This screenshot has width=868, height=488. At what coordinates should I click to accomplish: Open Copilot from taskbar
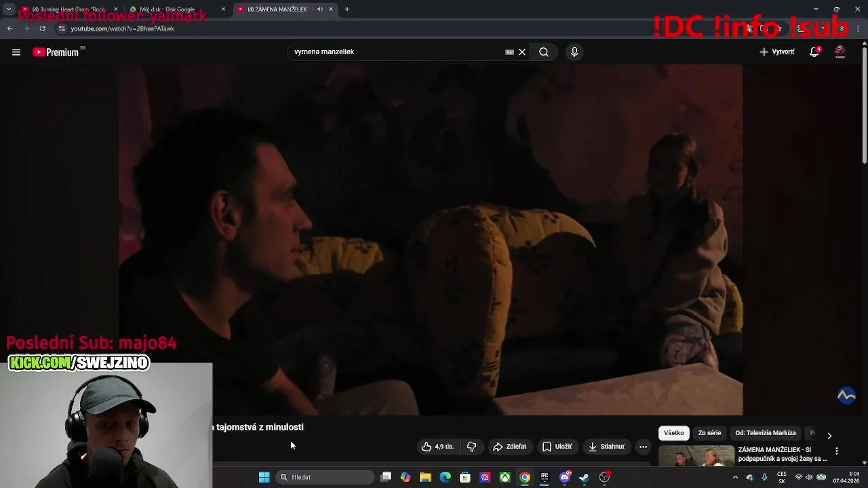(406, 477)
